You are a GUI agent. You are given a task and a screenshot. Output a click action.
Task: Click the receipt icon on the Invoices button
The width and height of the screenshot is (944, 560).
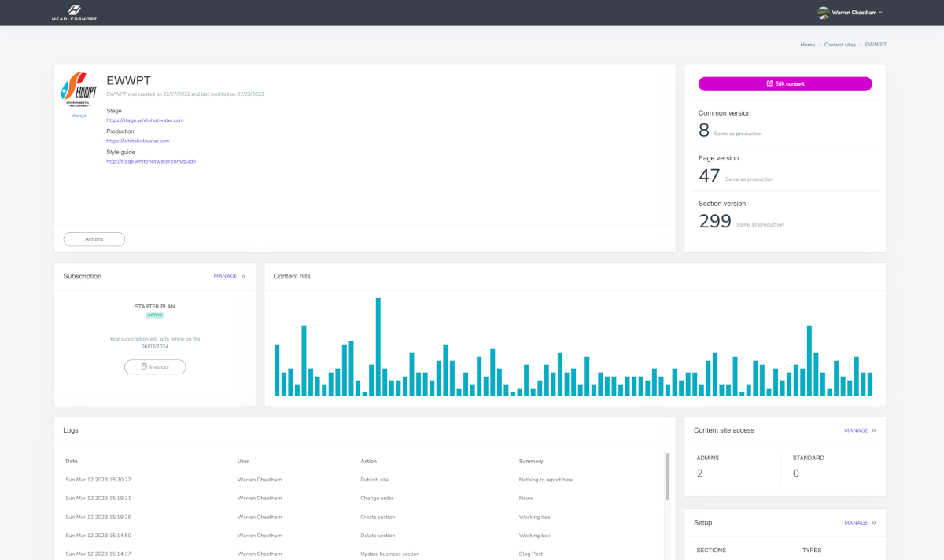click(x=143, y=367)
